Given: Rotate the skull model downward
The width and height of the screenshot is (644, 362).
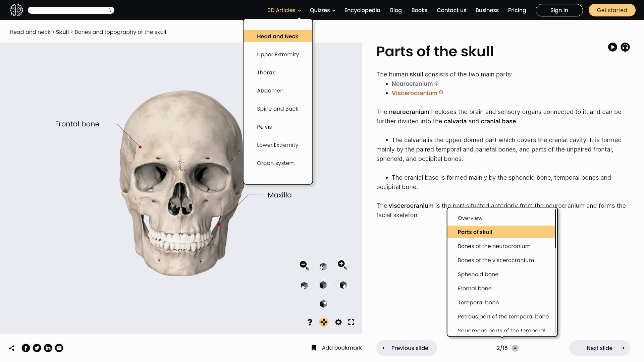Looking at the screenshot, I should [x=323, y=304].
